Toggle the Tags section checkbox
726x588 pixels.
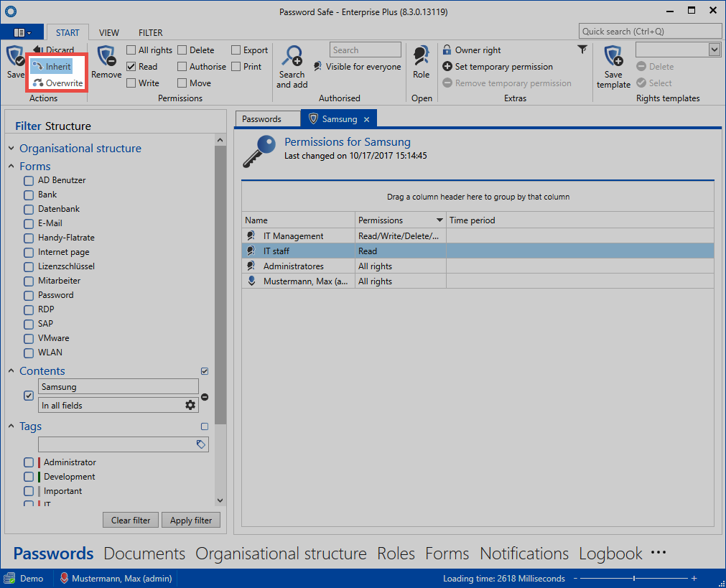point(205,426)
